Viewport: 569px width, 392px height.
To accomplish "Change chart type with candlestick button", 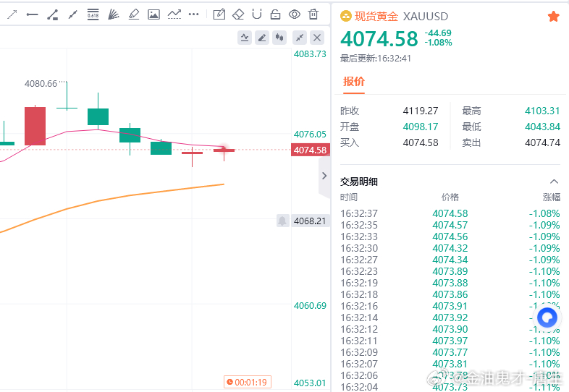I will (x=279, y=38).
